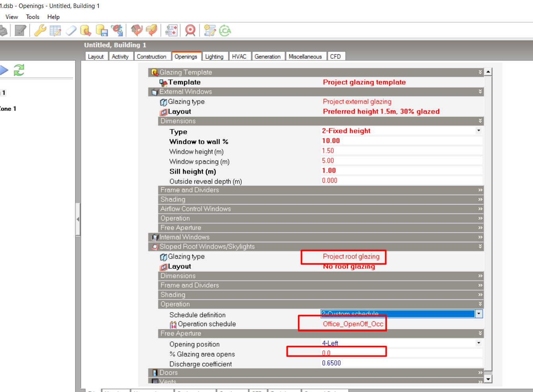Expand External Windows Frame and Dividers section
The height and width of the screenshot is (392, 533).
tap(480, 190)
